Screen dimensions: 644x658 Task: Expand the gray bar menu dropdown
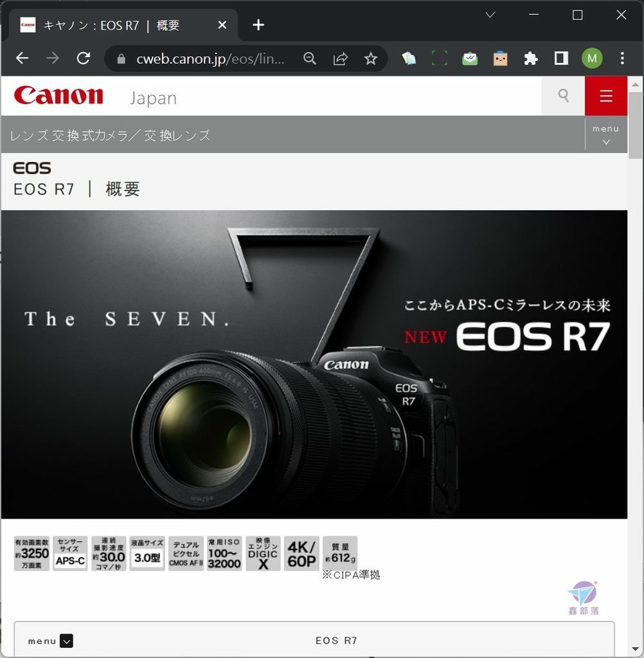[606, 134]
